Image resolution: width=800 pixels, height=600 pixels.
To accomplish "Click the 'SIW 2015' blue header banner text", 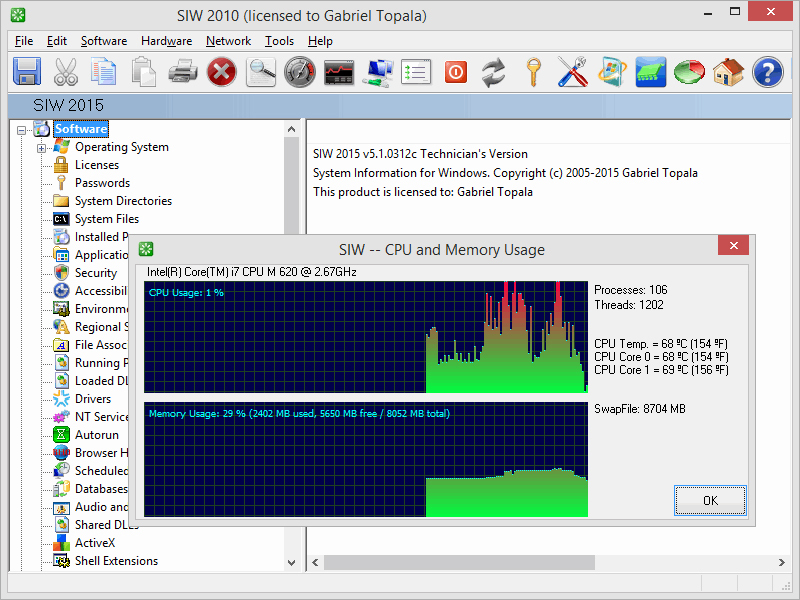I will [x=68, y=105].
